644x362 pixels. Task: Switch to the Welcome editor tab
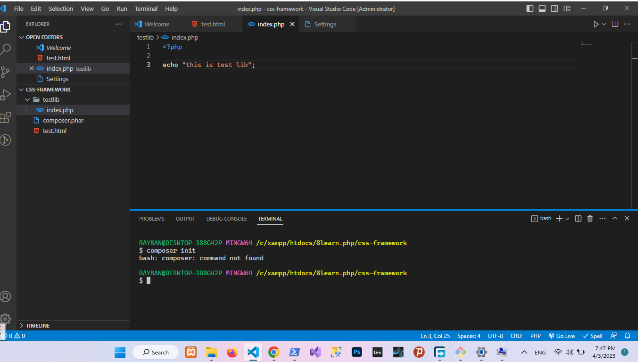(x=157, y=24)
